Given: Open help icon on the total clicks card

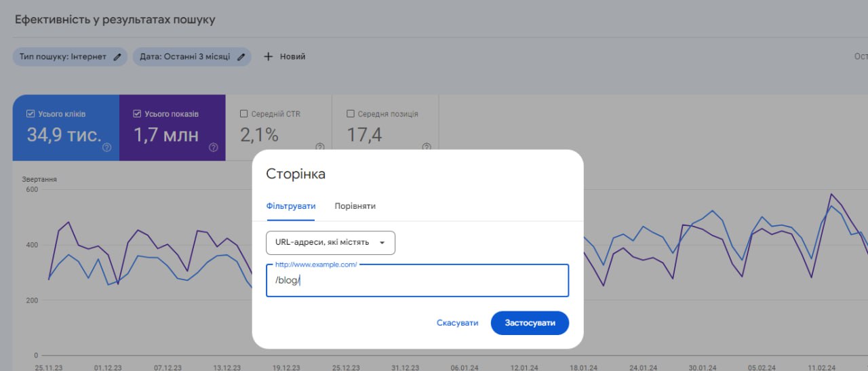Looking at the screenshot, I should point(106,147).
